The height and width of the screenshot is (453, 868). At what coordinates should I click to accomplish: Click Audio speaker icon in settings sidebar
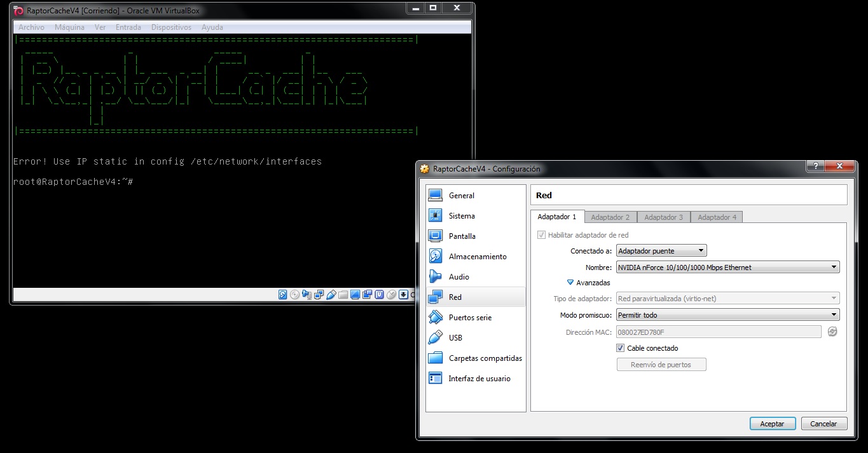pos(436,276)
